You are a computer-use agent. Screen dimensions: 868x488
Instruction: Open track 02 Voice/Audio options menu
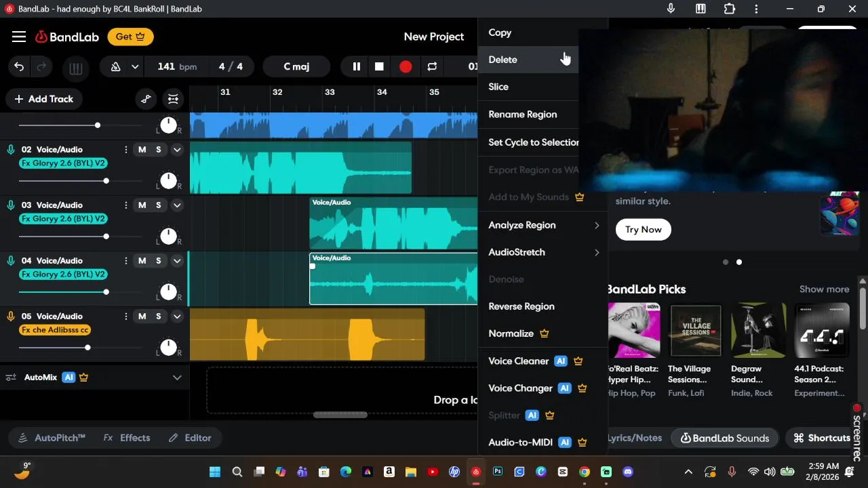coord(125,150)
